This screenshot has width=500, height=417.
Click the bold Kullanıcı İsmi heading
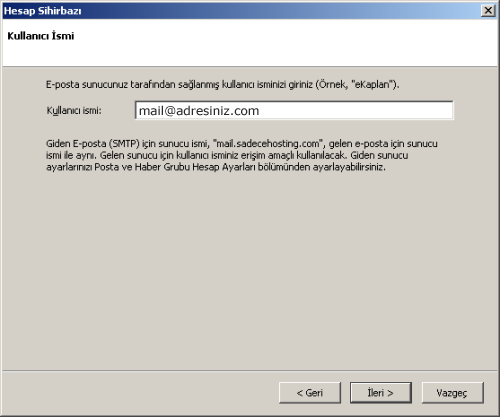click(41, 36)
